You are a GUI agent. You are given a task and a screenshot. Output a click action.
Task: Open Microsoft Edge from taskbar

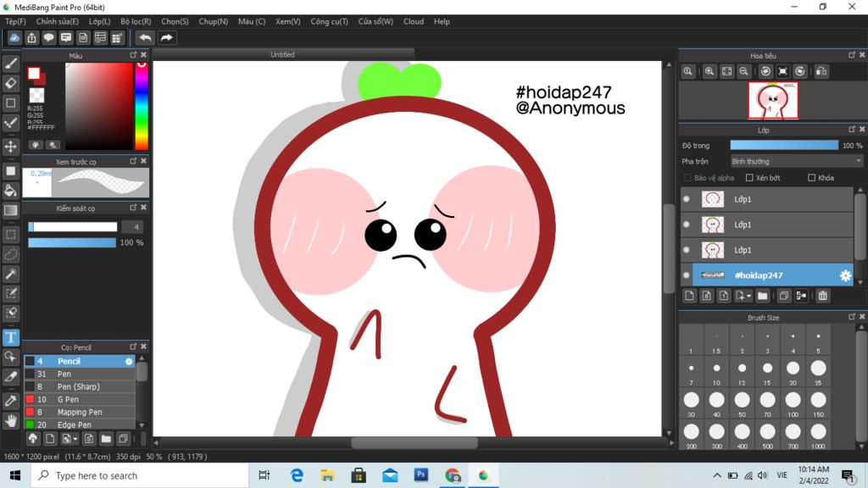tap(297, 475)
